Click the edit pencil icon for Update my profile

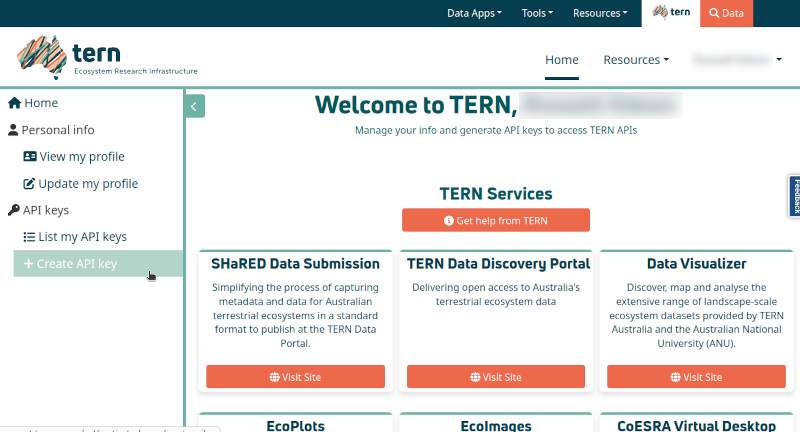[29, 184]
